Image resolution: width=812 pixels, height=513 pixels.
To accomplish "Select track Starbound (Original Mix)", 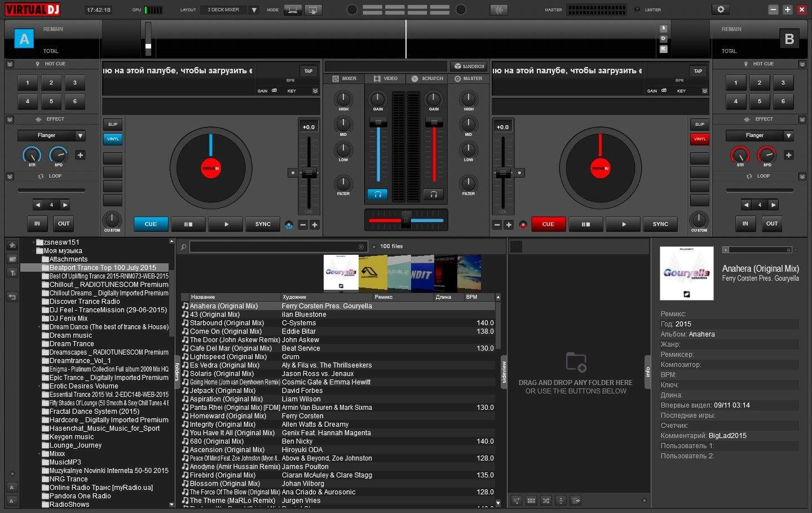I will 337,323.
